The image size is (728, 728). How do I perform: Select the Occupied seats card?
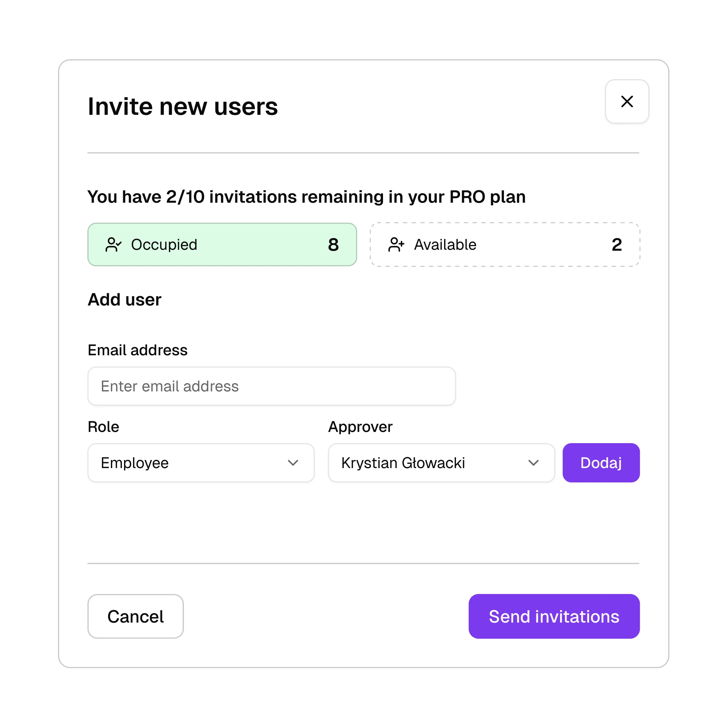pyautogui.click(x=222, y=245)
